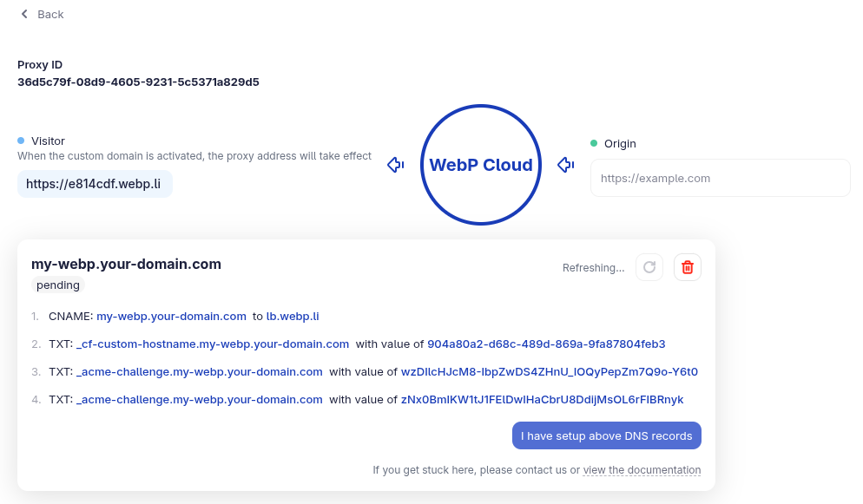Screen dimensions: 863x504
Task: Click the proxy address https://e814cdf.webp.li
Action: pyautogui.click(x=95, y=184)
